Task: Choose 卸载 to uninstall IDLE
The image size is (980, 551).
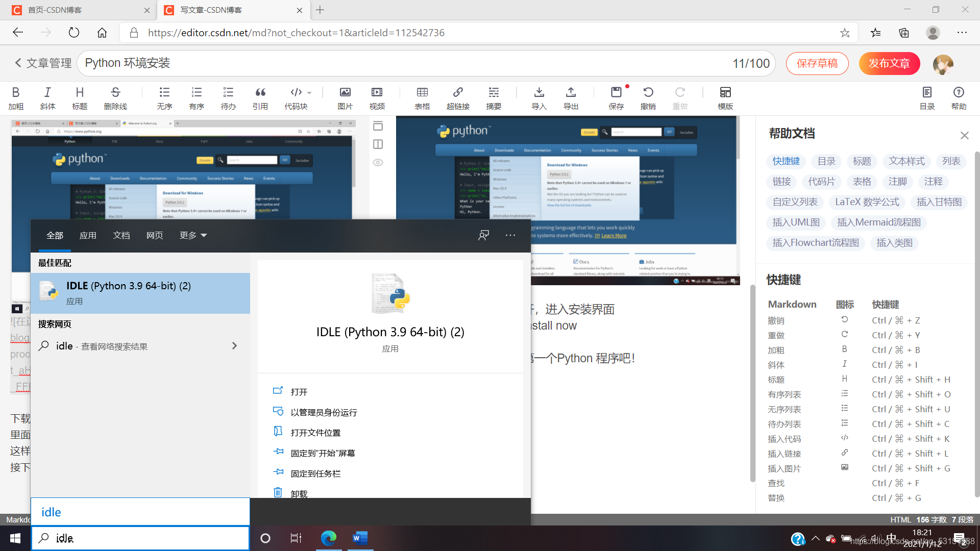Action: pos(299,494)
